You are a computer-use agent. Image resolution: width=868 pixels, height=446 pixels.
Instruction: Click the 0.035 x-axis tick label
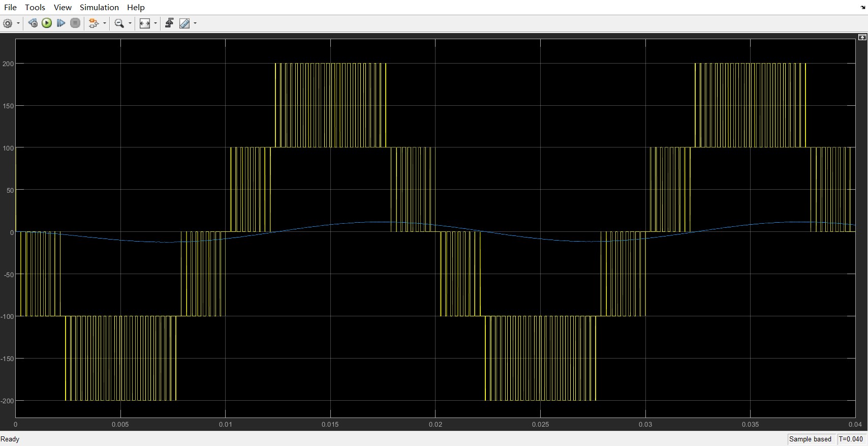750,424
